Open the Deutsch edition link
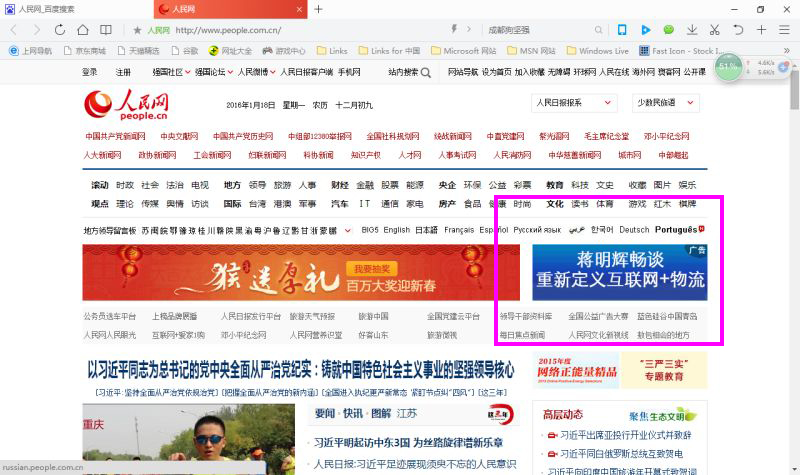800x475 pixels. (x=634, y=230)
